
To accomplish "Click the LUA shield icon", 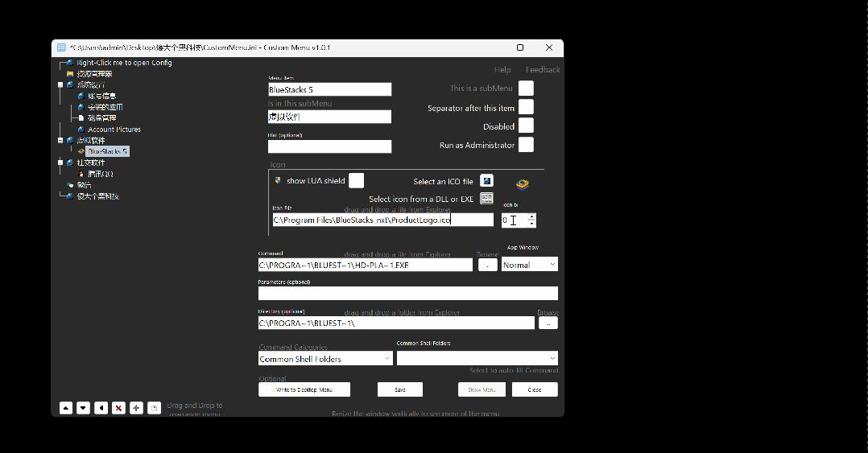I will 278,180.
